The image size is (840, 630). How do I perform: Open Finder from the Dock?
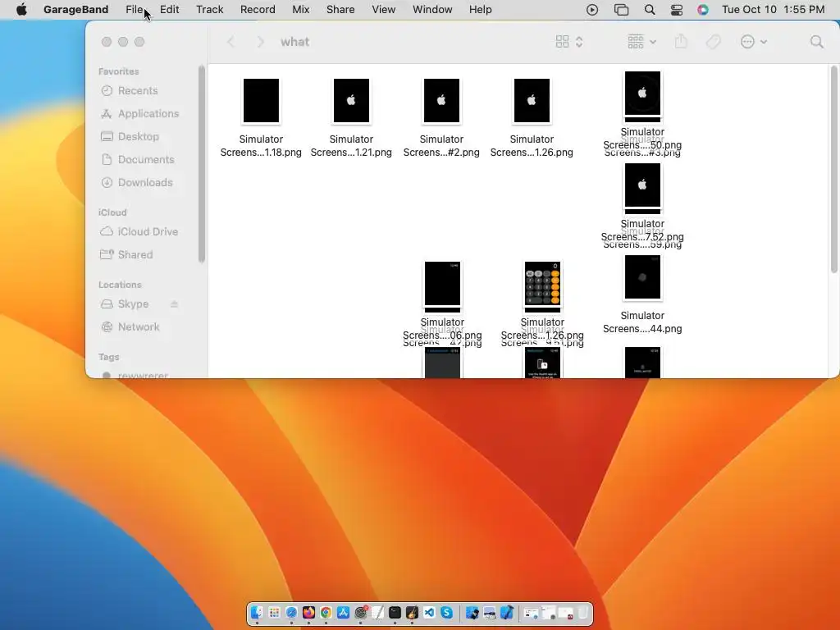tap(257, 612)
